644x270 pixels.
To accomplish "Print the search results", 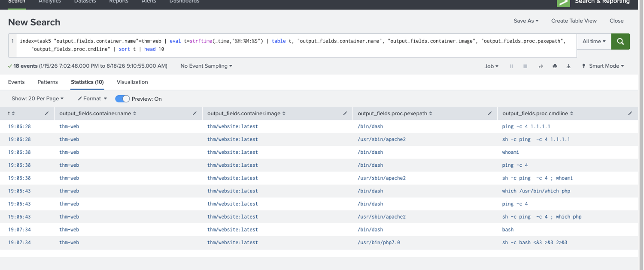I will tap(555, 66).
